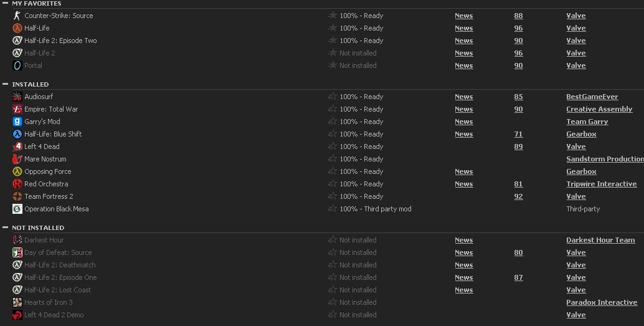Toggle the favorite star for Darkest Hour
644x326 pixels.
pyautogui.click(x=332, y=240)
